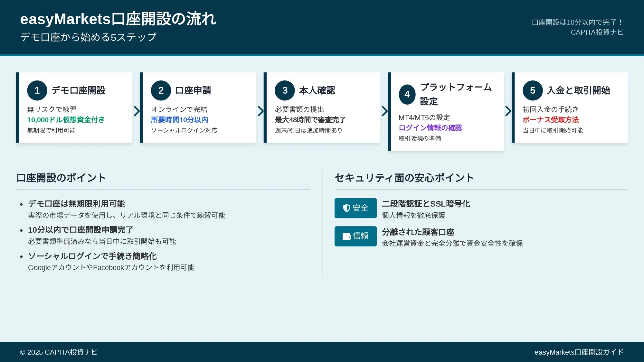
Task: Click the 口座開設のポイント section heading
Action: point(61,178)
